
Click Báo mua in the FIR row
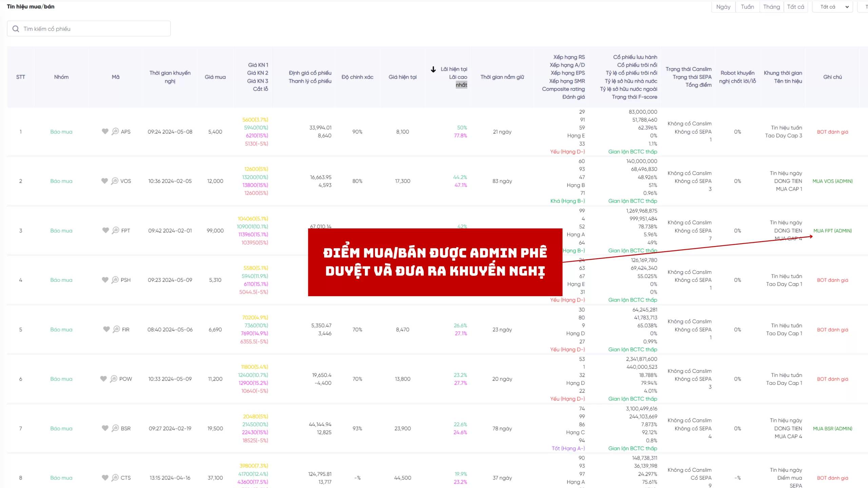click(x=61, y=330)
